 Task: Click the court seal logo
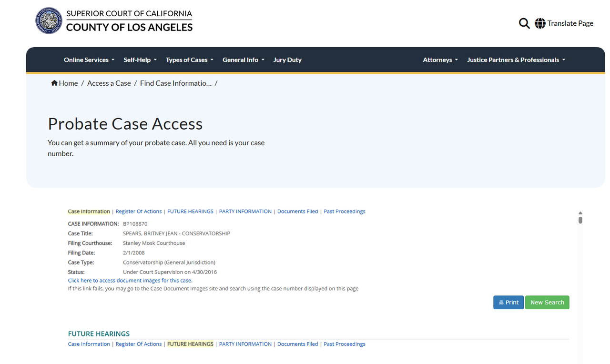click(x=49, y=20)
